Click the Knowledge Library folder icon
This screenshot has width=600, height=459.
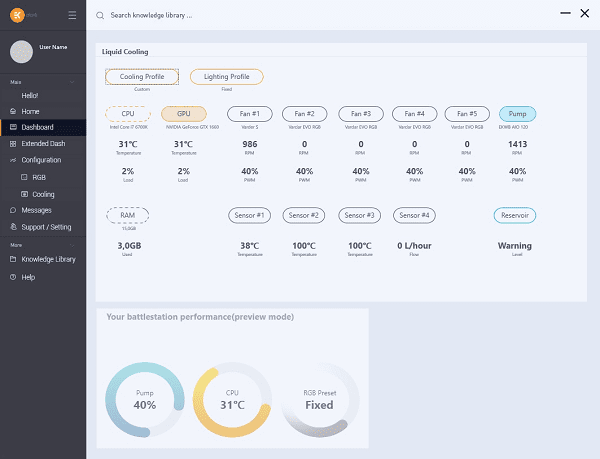click(12, 260)
